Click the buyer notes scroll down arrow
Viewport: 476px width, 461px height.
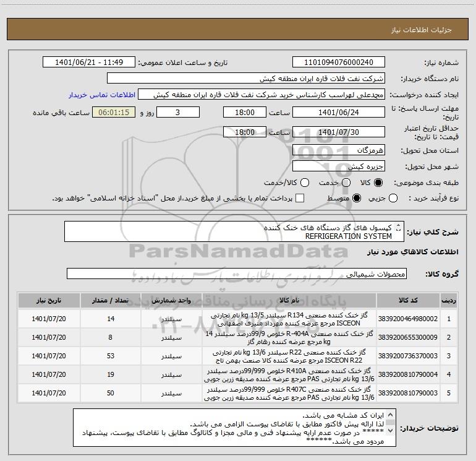click(391, 431)
